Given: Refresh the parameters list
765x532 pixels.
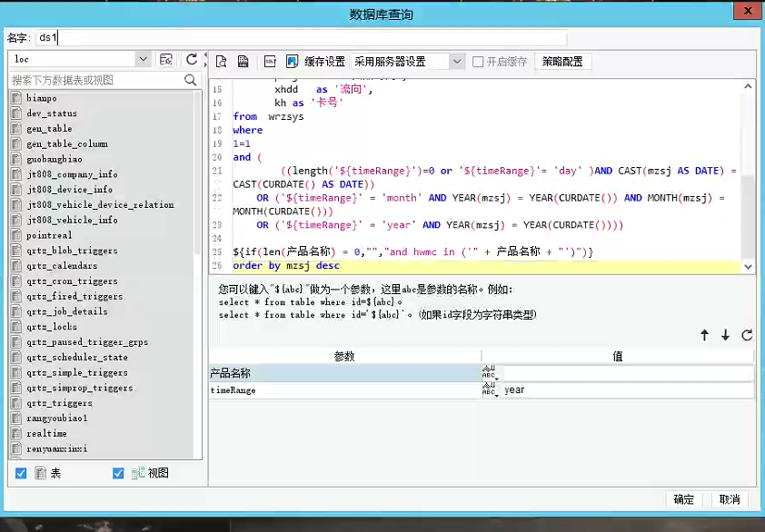Looking at the screenshot, I should point(747,335).
